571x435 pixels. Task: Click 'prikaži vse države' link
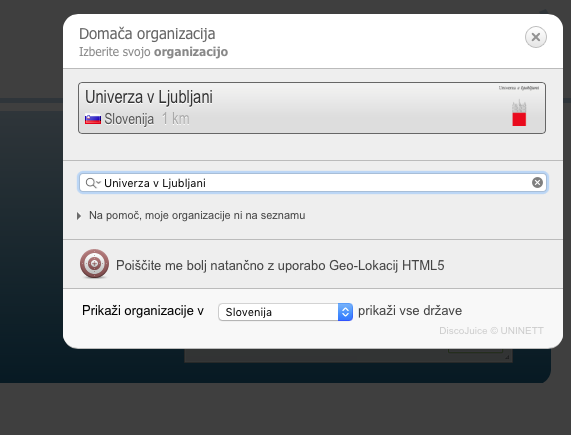410,311
